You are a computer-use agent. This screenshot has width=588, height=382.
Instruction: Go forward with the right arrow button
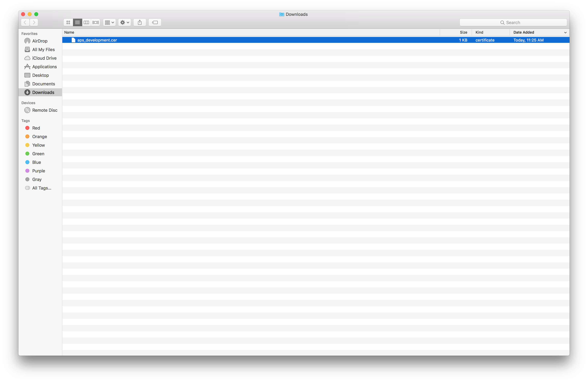34,22
